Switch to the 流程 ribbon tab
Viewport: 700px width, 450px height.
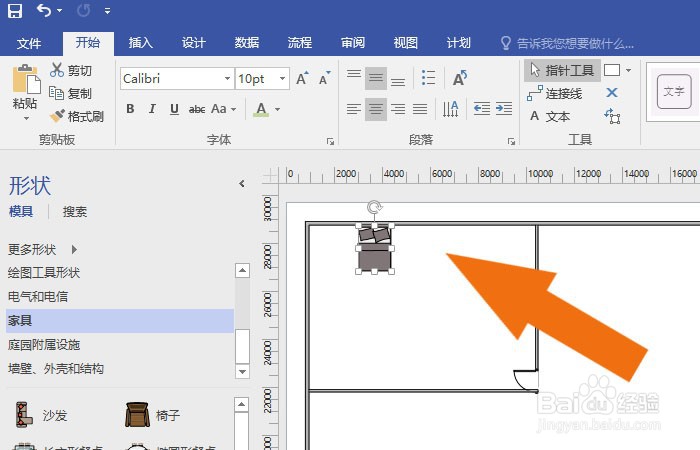click(x=300, y=43)
